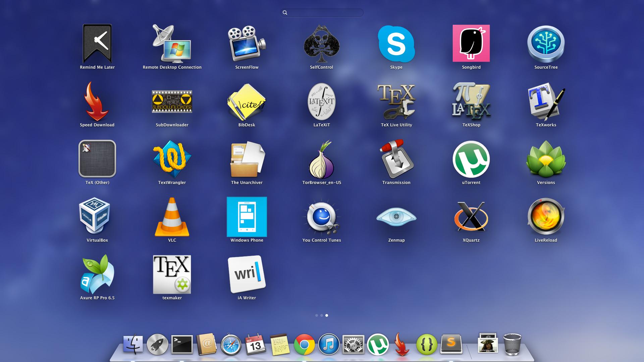This screenshot has width=644, height=362.
Task: Open SelfControl app
Action: pyautogui.click(x=321, y=44)
